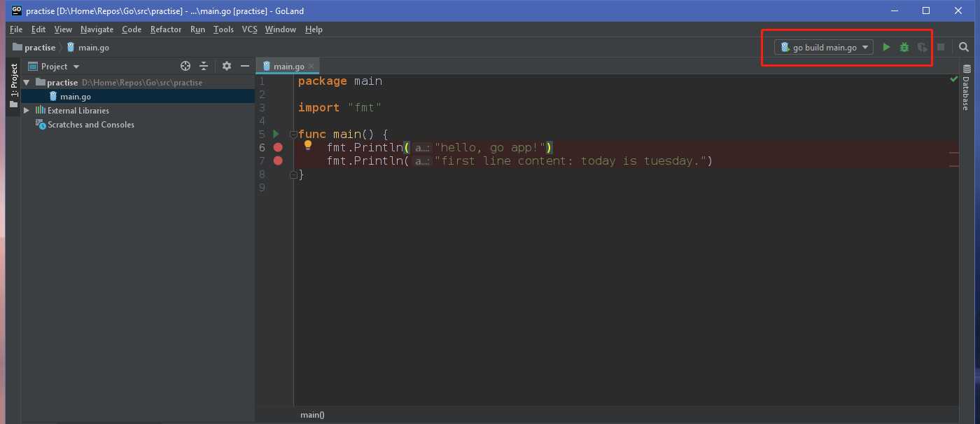Toggle the breakpoint on line 7
Screen dimensions: 980x424
pyautogui.click(x=278, y=160)
